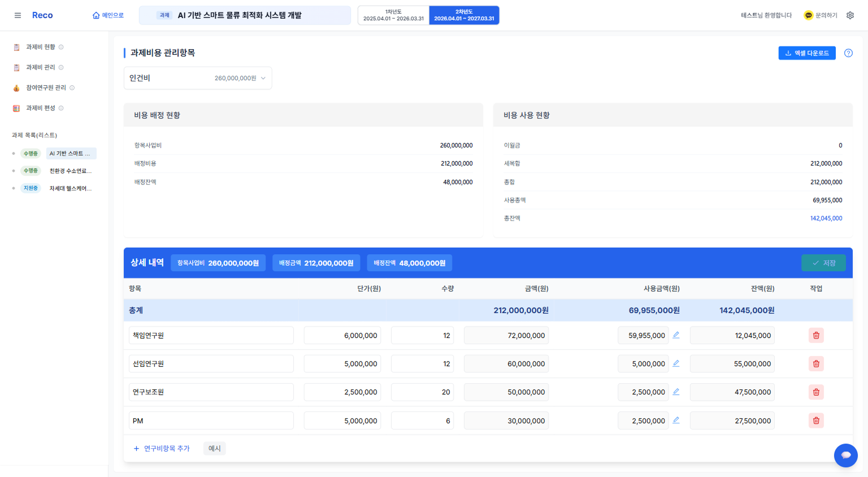Screen dimensions: 868x477
Task: Edit used amount pencil for 연구보조원
Action: point(676,391)
